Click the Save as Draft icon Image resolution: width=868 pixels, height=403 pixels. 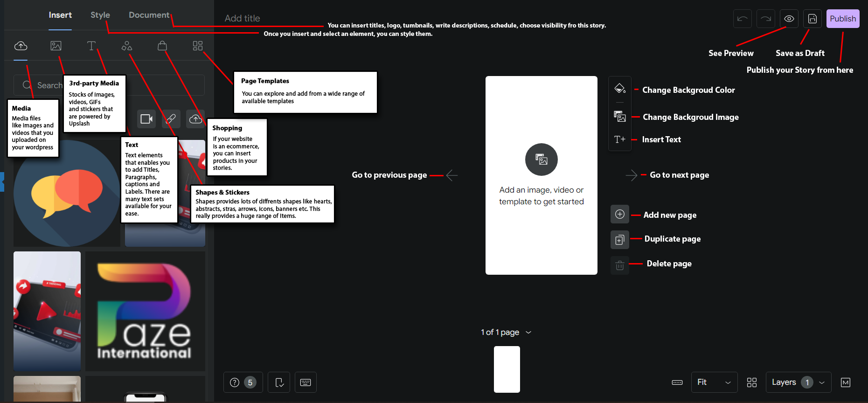click(812, 19)
